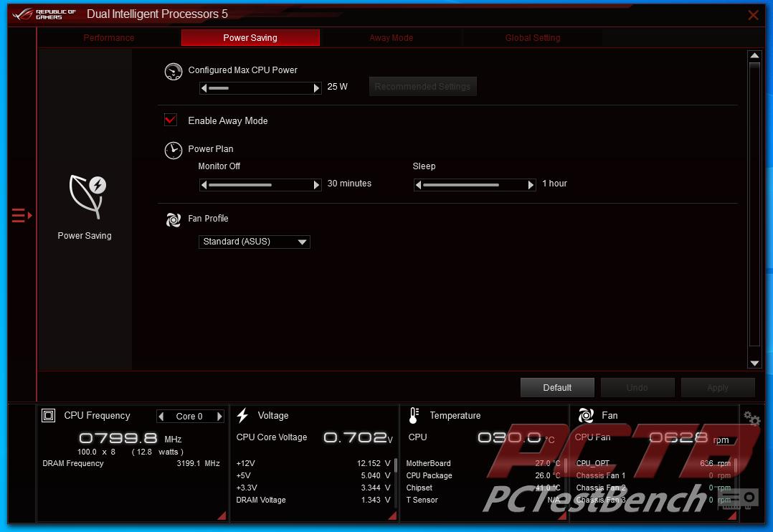This screenshot has width=773, height=532.
Task: Open the Performance tab
Action: click(x=108, y=37)
